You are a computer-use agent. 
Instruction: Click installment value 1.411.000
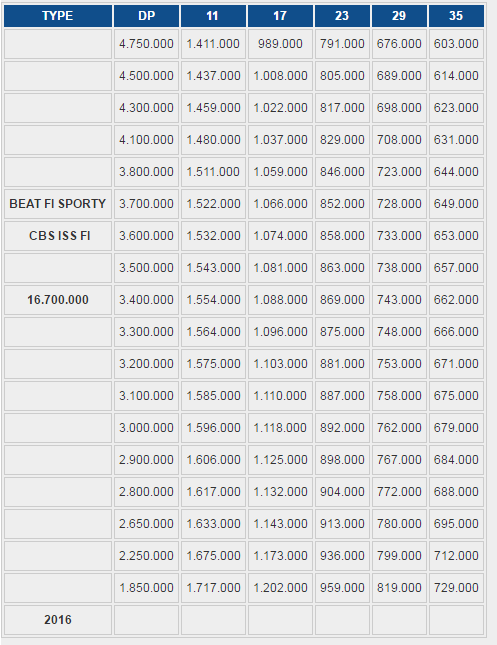(213, 44)
